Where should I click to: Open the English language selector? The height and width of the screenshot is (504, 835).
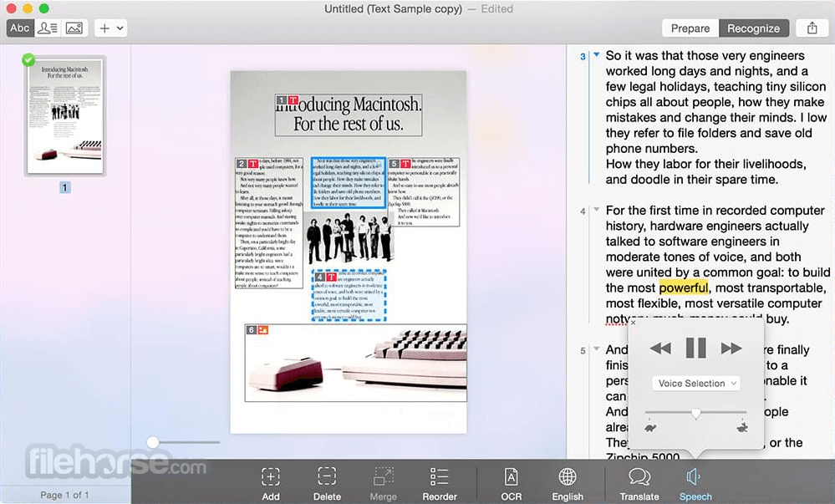(x=568, y=484)
